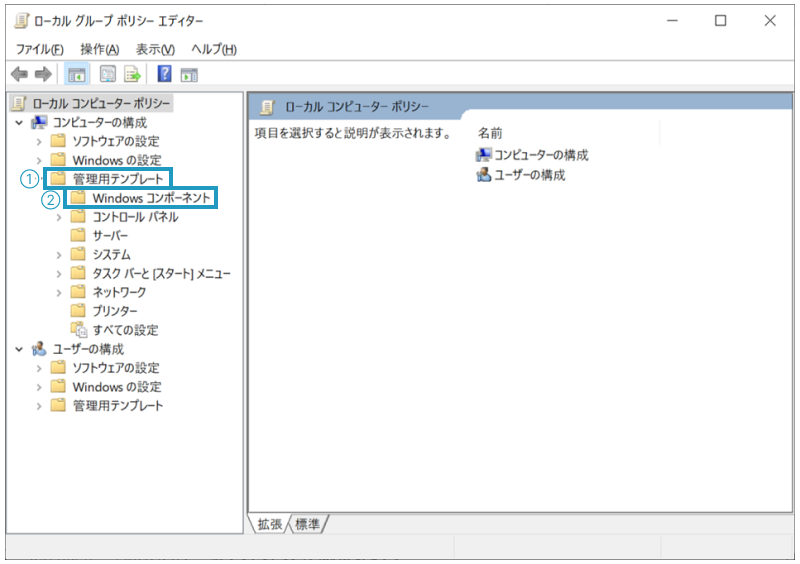Click the すべての設定 icon in the tree
800x564 pixels.
click(79, 330)
